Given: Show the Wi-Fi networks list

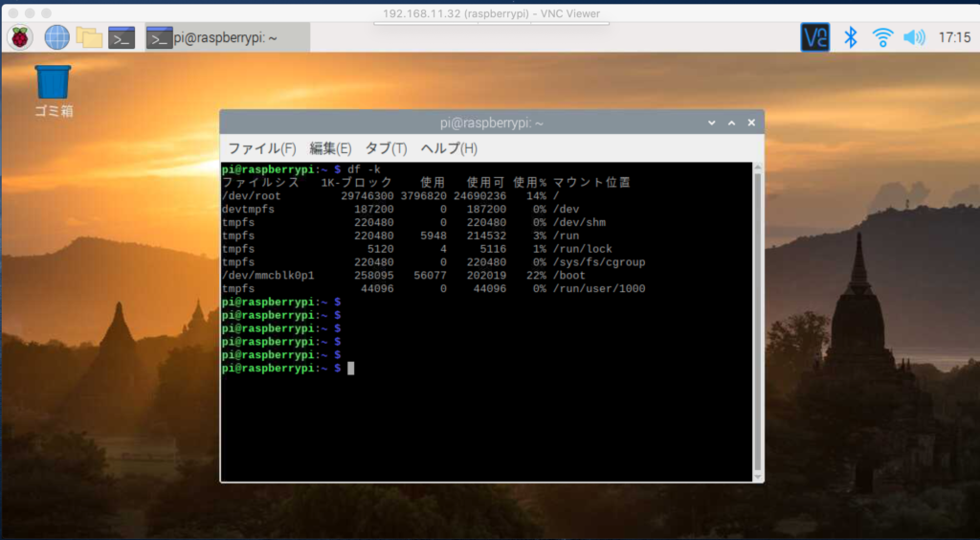Looking at the screenshot, I should [881, 37].
